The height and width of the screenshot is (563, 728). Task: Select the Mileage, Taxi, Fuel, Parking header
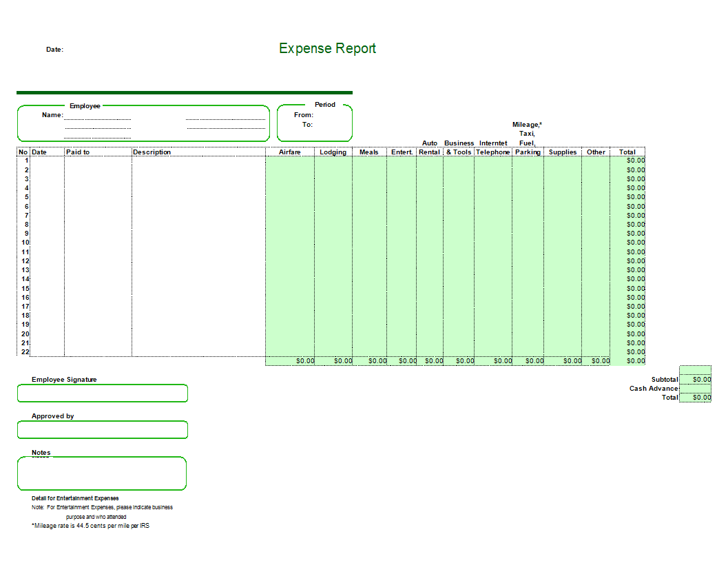528,139
